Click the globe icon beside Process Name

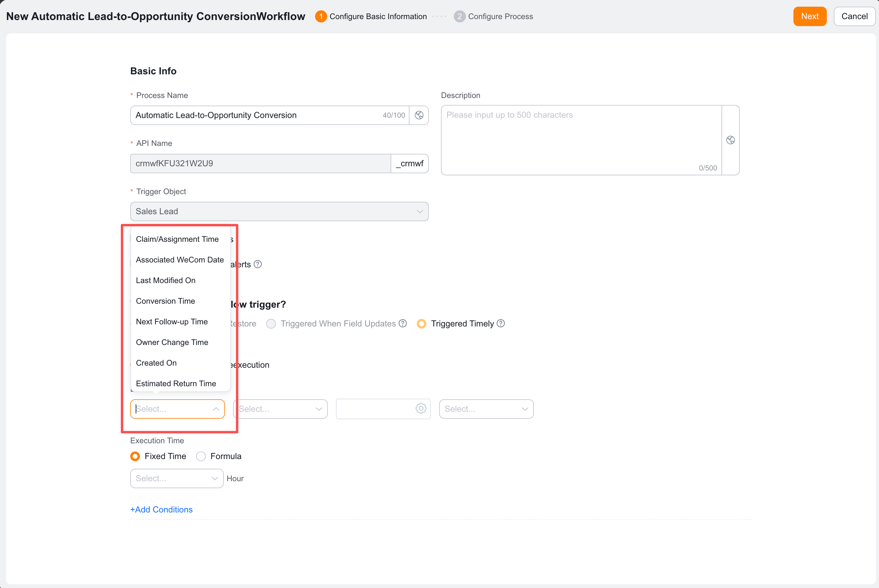(419, 115)
